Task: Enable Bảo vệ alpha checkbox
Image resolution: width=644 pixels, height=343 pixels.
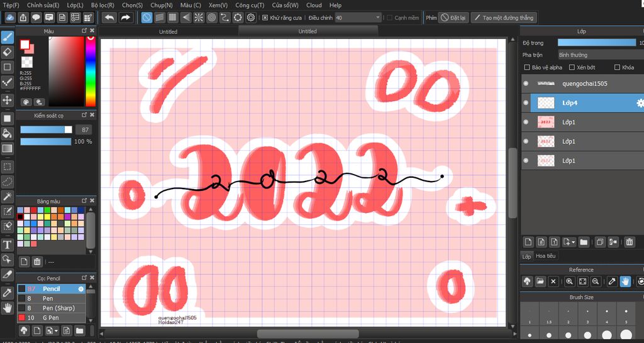Action: 527,67
